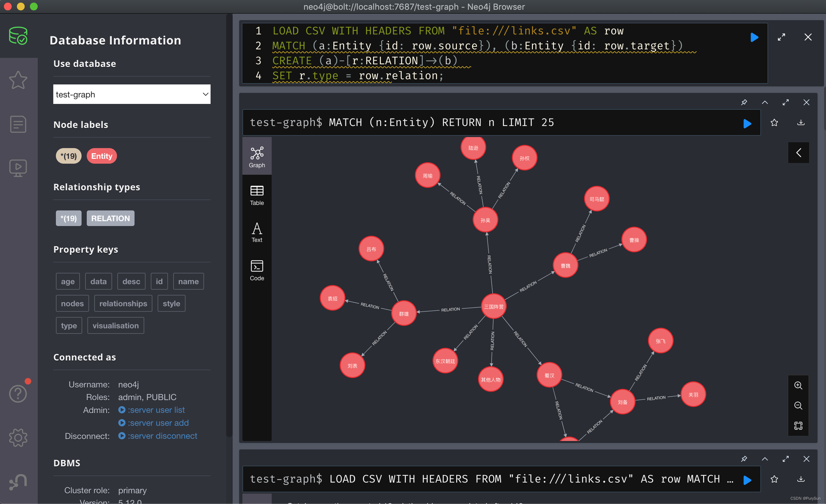Viewport: 826px width, 504px height.
Task: Expand the node properties side panel
Action: pyautogui.click(x=798, y=153)
